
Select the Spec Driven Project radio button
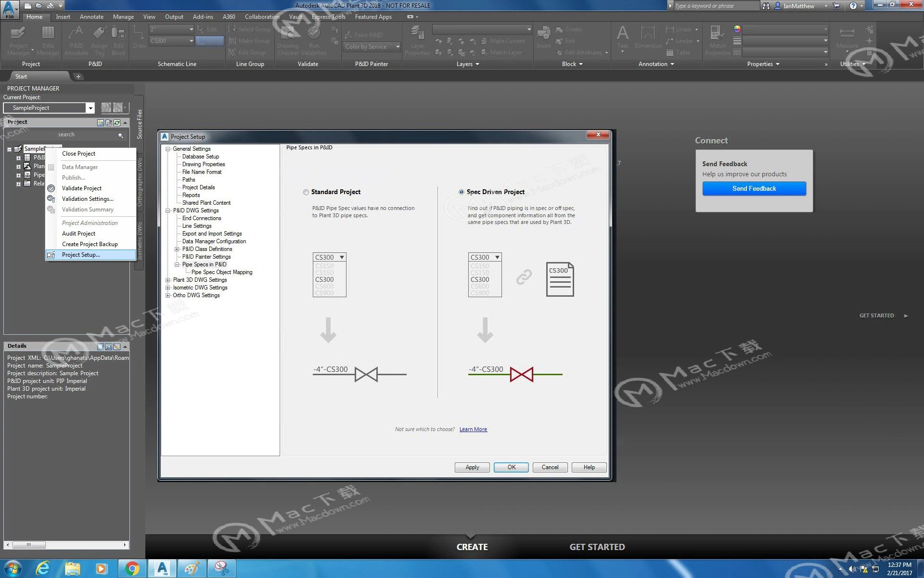point(462,192)
